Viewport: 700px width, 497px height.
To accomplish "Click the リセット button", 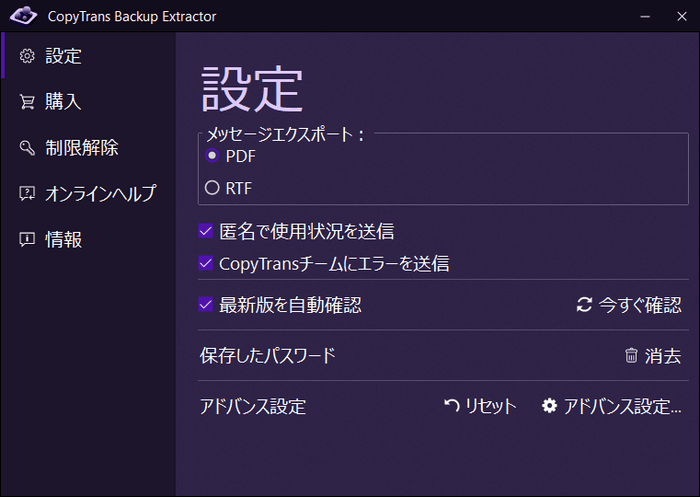I will 480,406.
